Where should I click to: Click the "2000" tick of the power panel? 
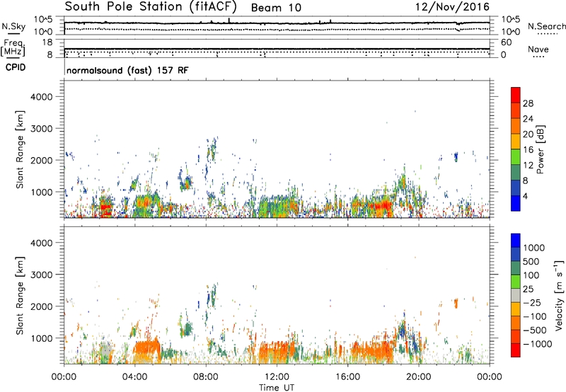click(41, 160)
